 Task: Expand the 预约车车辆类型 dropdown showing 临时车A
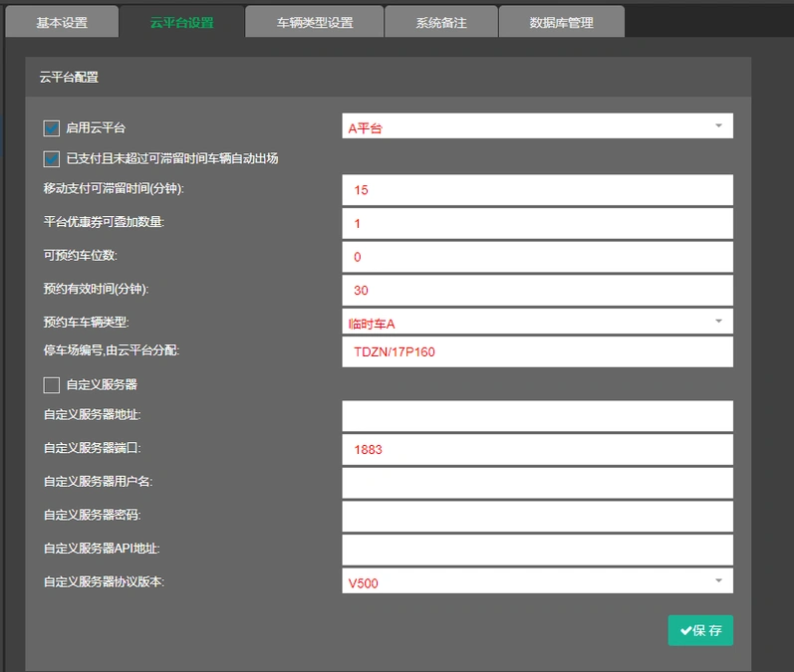point(537,322)
